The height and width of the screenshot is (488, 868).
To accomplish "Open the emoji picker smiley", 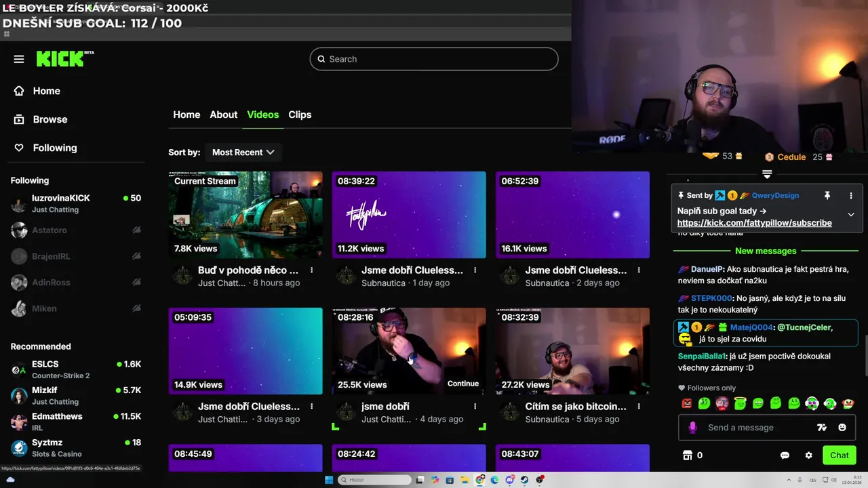I will tap(842, 428).
